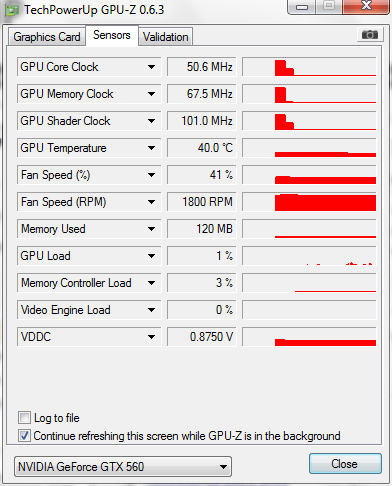
Task: Open the VDDC sensor dropdown
Action: pyautogui.click(x=151, y=337)
